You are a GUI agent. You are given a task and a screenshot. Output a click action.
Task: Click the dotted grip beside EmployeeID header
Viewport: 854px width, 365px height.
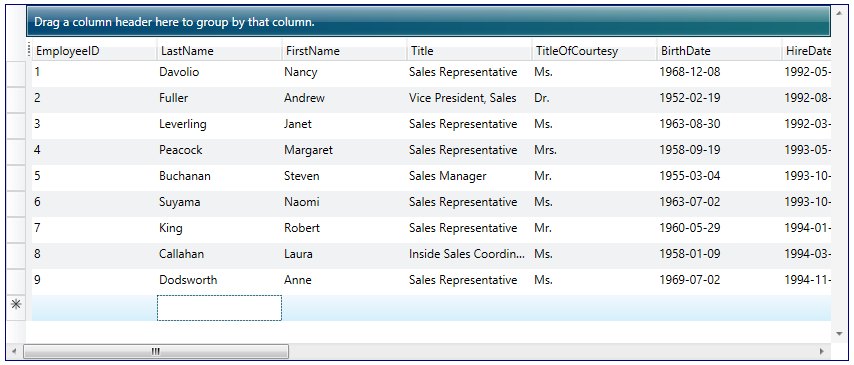pyautogui.click(x=29, y=50)
